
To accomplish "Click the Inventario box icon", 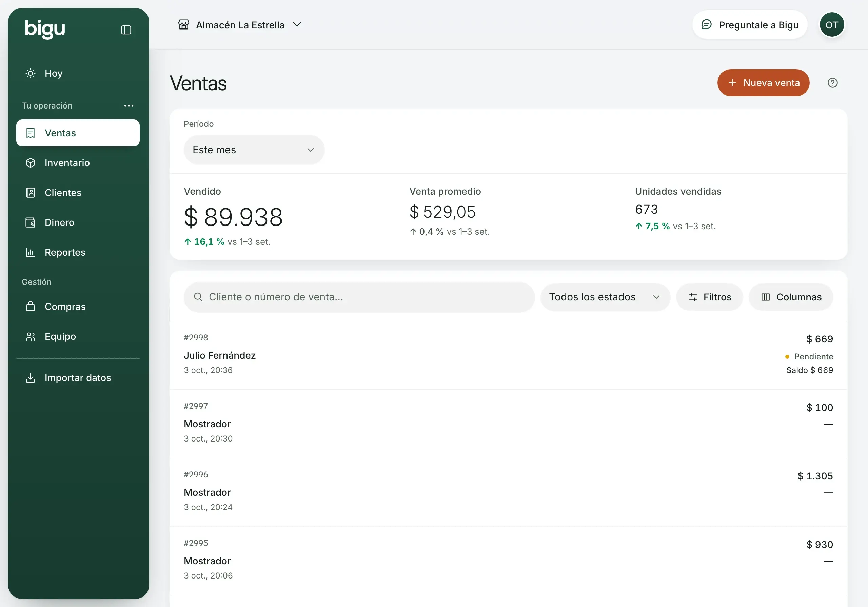I will coord(31,163).
